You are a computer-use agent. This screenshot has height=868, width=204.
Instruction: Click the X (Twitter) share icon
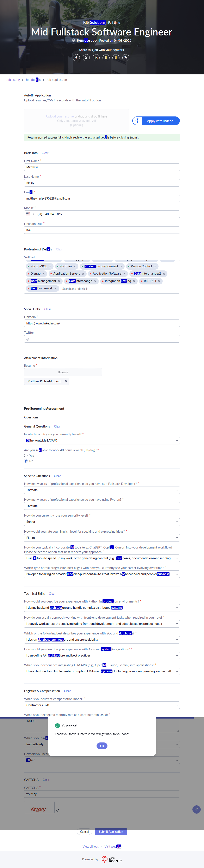click(x=86, y=58)
